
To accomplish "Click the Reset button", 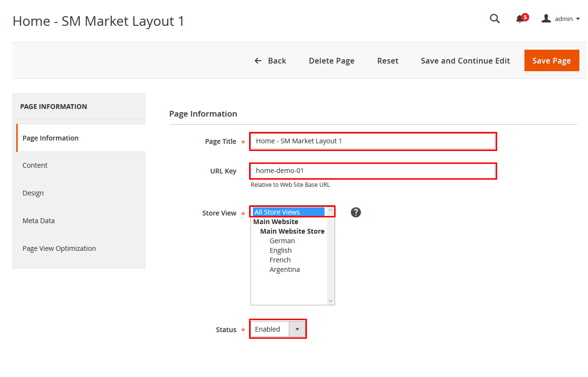I will pos(388,61).
